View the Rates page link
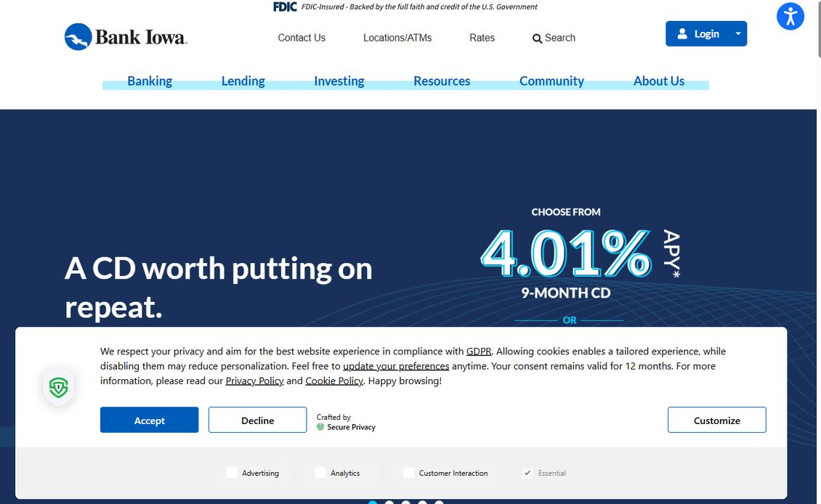This screenshot has height=504, width=821. tap(482, 38)
